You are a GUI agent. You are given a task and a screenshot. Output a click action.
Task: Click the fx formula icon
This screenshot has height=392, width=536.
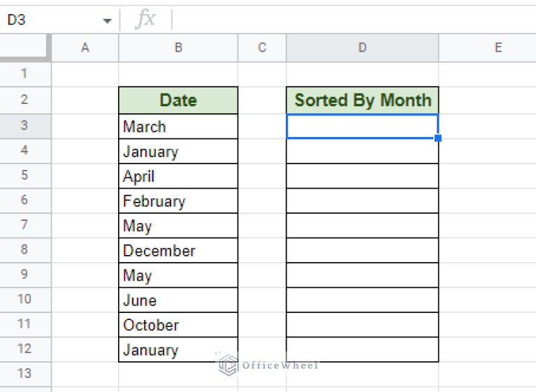145,20
